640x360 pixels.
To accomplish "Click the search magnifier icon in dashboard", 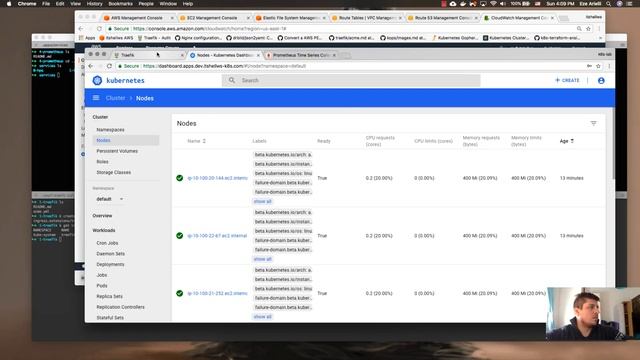I will tap(232, 80).
